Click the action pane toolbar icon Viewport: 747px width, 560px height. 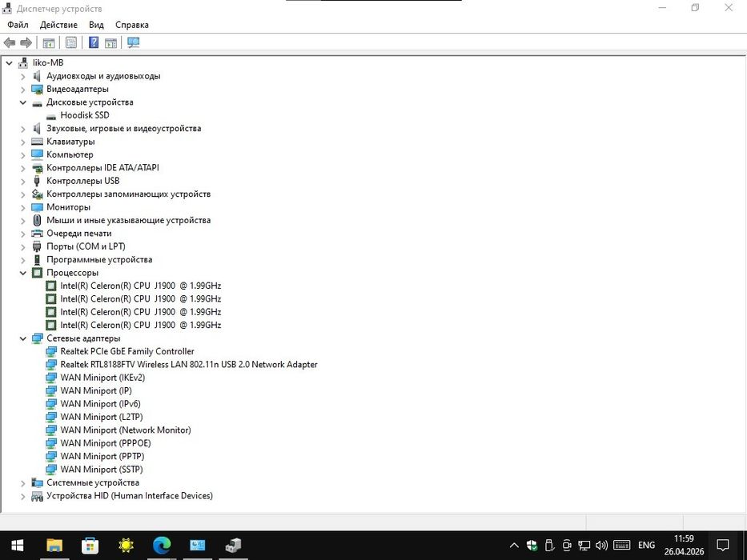[x=110, y=43]
